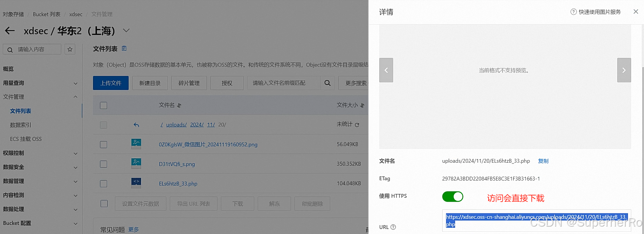Viewport: 644px width, 234px height.
Task: Select checkbox for D31tVQfi_s.png
Action: (104, 164)
